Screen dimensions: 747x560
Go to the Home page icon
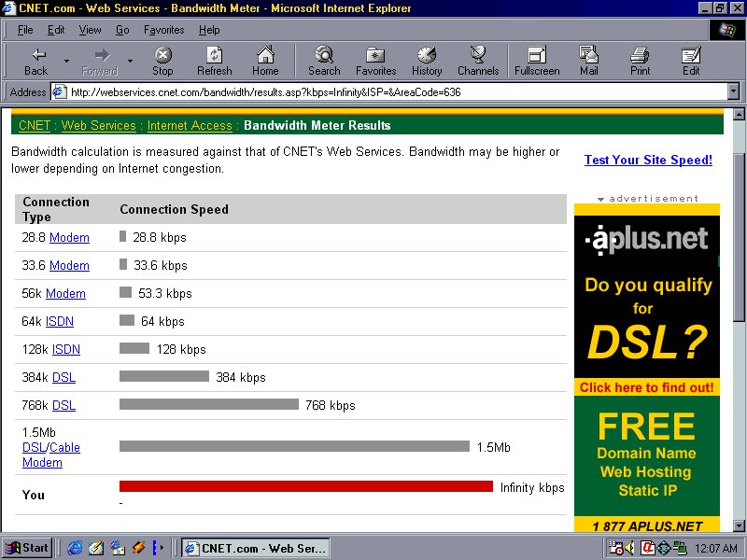[265, 62]
